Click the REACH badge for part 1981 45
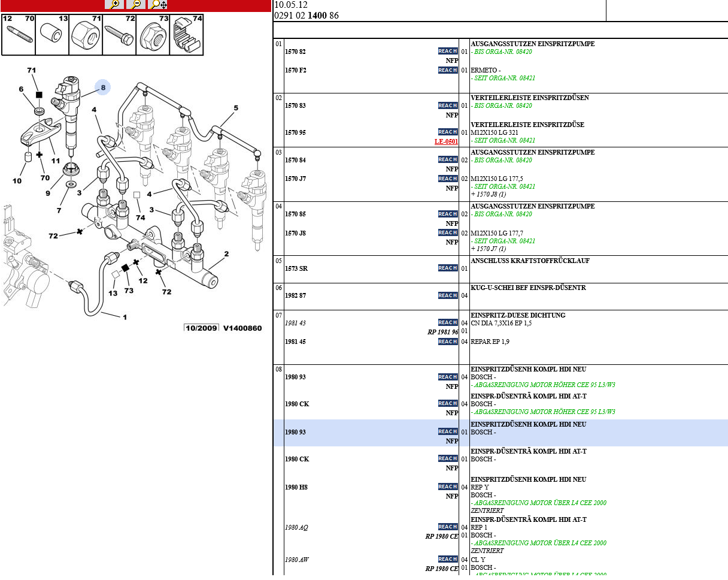This screenshot has height=580, width=728. [448, 342]
